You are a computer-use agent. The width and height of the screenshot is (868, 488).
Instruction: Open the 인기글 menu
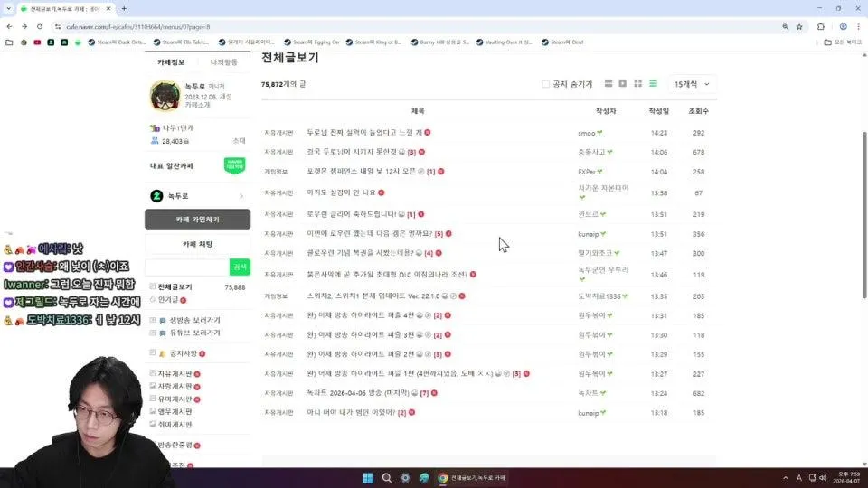(x=168, y=300)
